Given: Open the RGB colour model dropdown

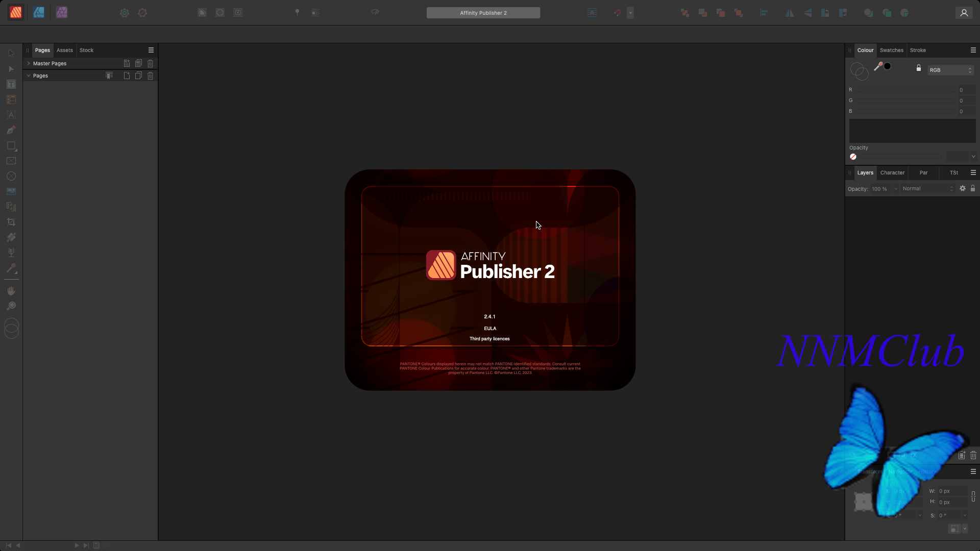Looking at the screenshot, I should [x=950, y=70].
